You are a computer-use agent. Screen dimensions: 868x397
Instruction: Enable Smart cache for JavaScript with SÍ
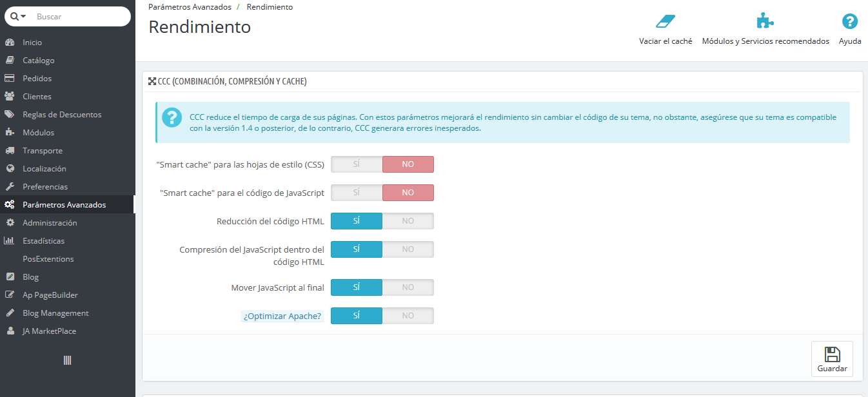coord(357,193)
